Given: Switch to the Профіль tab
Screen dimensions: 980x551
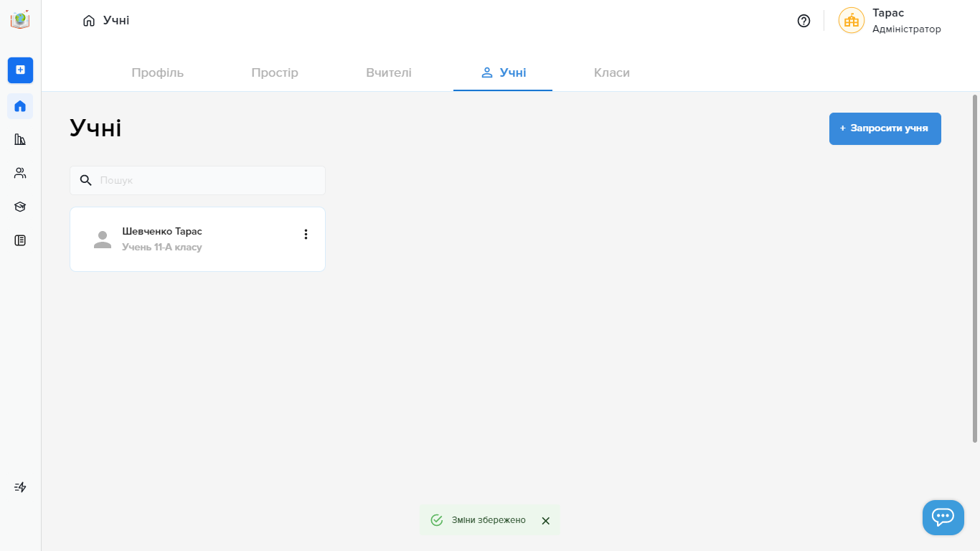Looking at the screenshot, I should [x=158, y=72].
